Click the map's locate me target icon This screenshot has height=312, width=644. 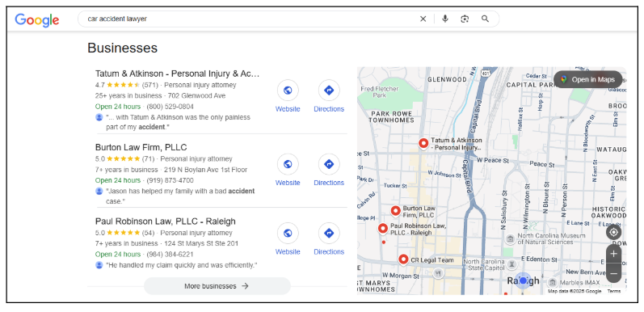pyautogui.click(x=613, y=232)
